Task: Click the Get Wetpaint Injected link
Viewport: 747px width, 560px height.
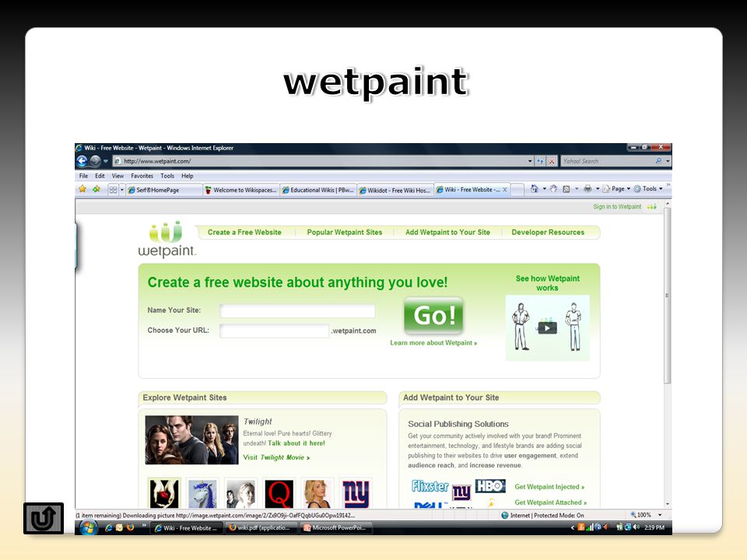Action: click(x=549, y=487)
